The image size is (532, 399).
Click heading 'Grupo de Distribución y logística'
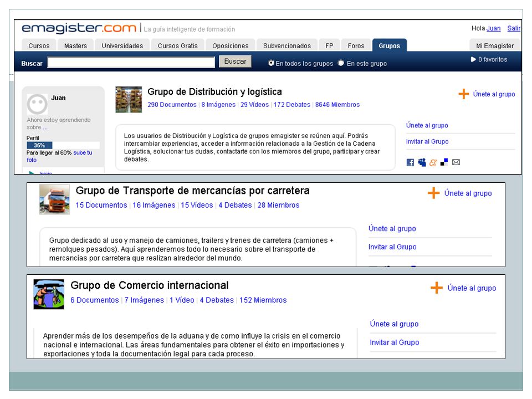point(214,91)
